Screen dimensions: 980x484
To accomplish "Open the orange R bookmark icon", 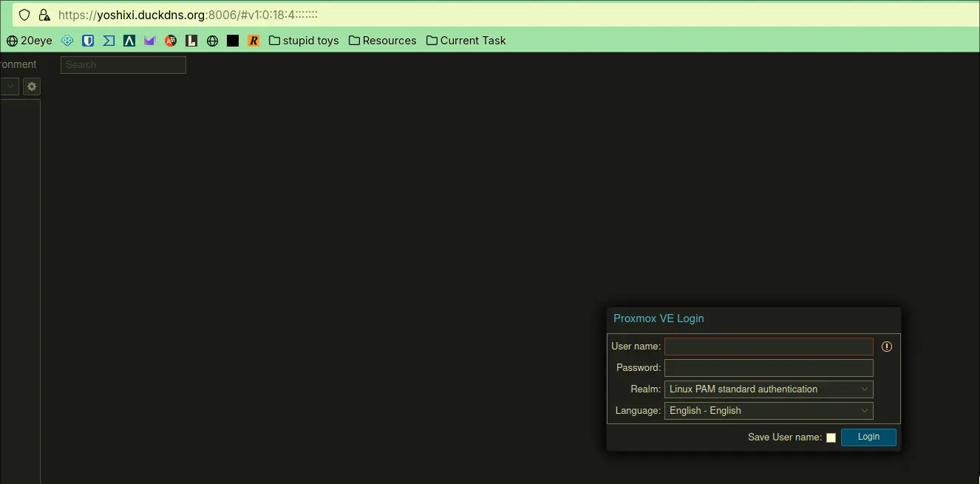I will [x=253, y=41].
